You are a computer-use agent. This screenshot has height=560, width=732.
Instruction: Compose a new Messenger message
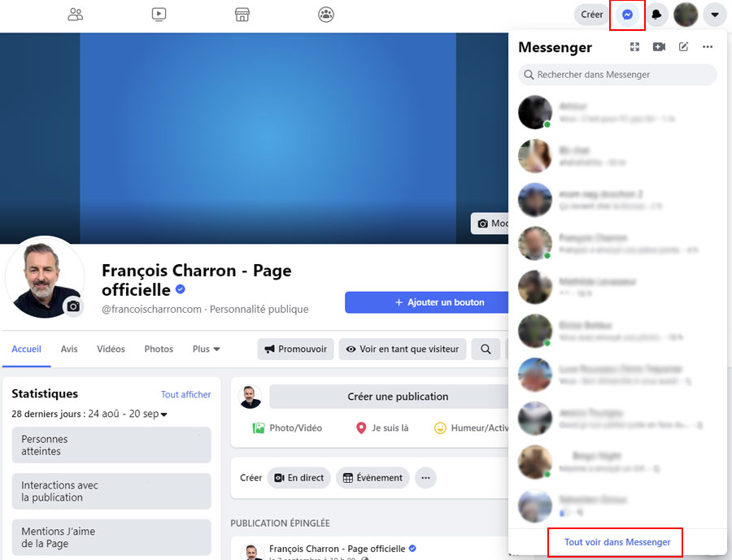(683, 47)
